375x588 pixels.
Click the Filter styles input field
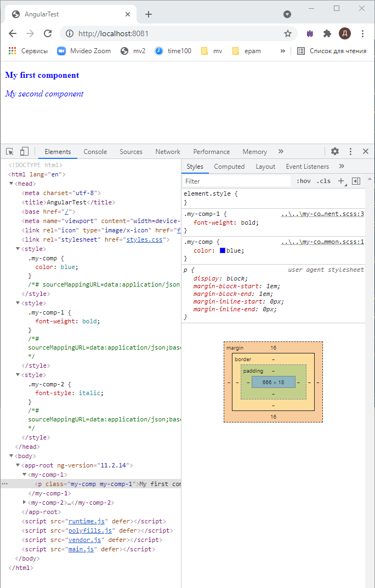(237, 181)
